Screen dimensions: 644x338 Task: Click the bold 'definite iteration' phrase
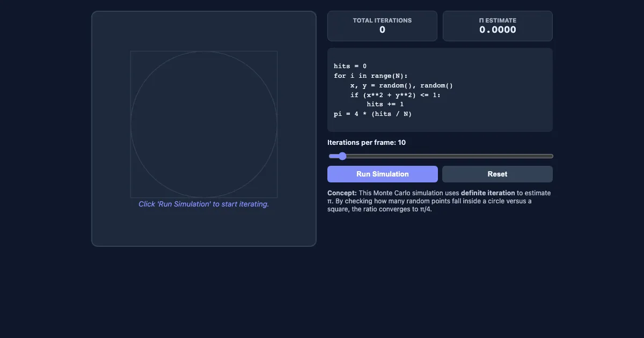coord(488,193)
